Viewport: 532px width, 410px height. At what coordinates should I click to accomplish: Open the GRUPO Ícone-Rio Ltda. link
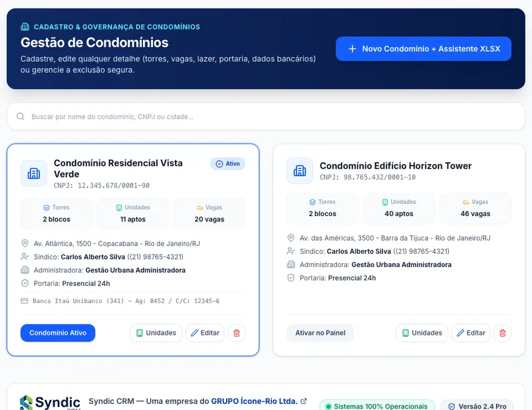coord(255,401)
